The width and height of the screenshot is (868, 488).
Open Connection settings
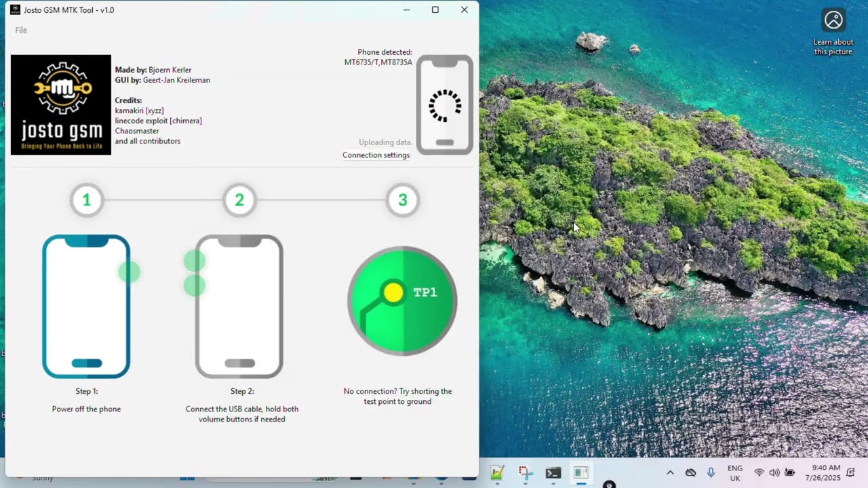[376, 155]
